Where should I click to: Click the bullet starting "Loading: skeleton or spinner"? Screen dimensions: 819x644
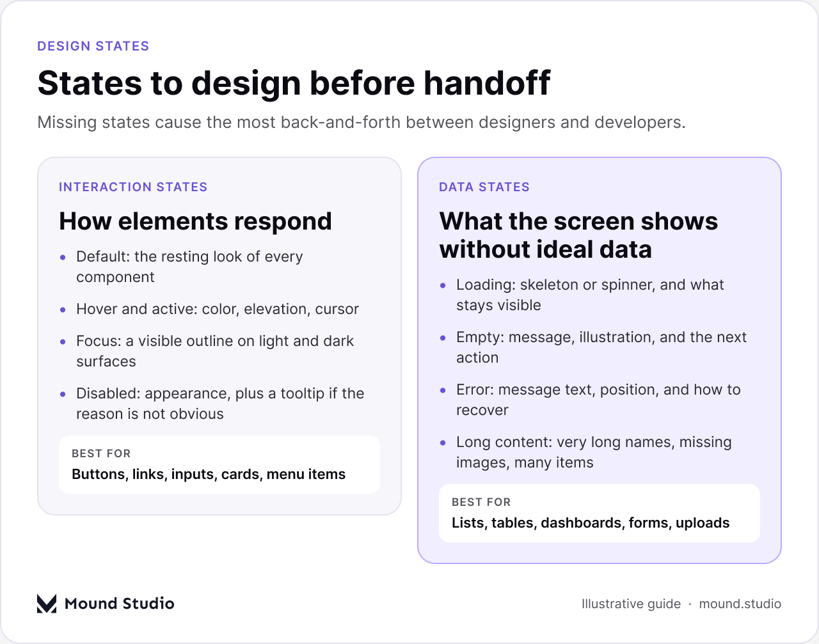[590, 295]
